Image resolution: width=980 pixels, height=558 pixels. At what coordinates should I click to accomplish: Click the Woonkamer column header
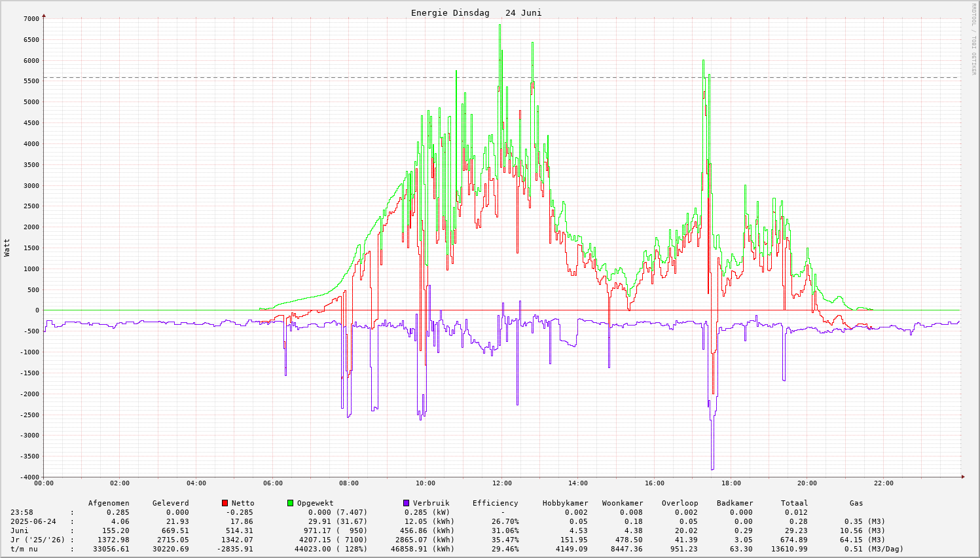tap(623, 503)
